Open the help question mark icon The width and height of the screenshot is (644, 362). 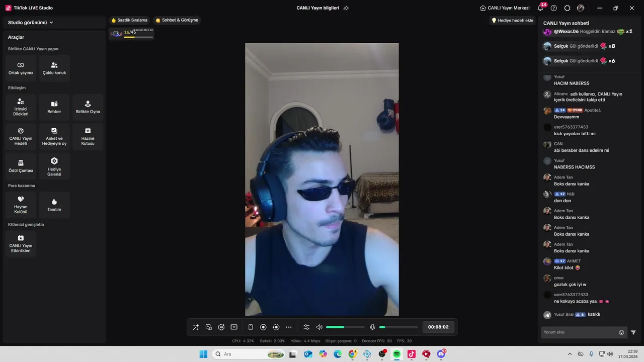554,8
